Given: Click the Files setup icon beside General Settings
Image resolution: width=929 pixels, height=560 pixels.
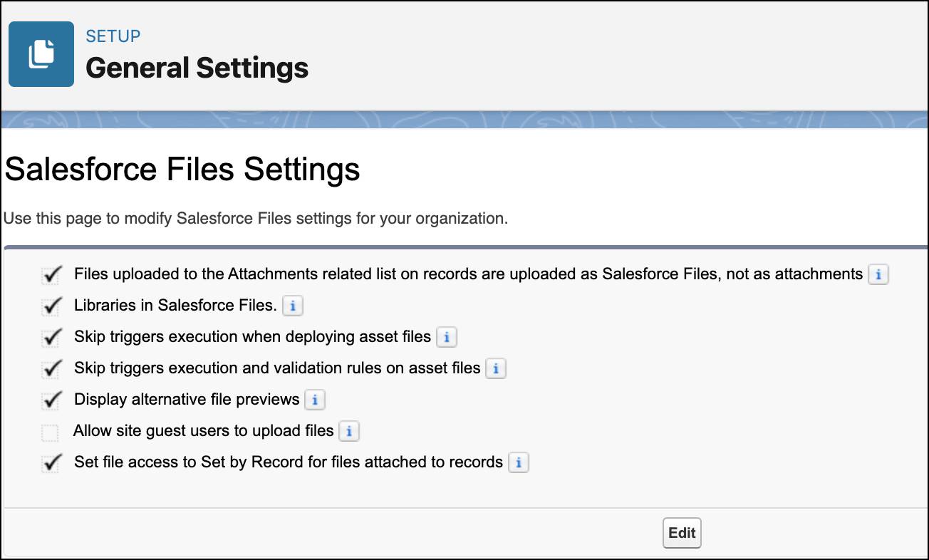Looking at the screenshot, I should (41, 54).
